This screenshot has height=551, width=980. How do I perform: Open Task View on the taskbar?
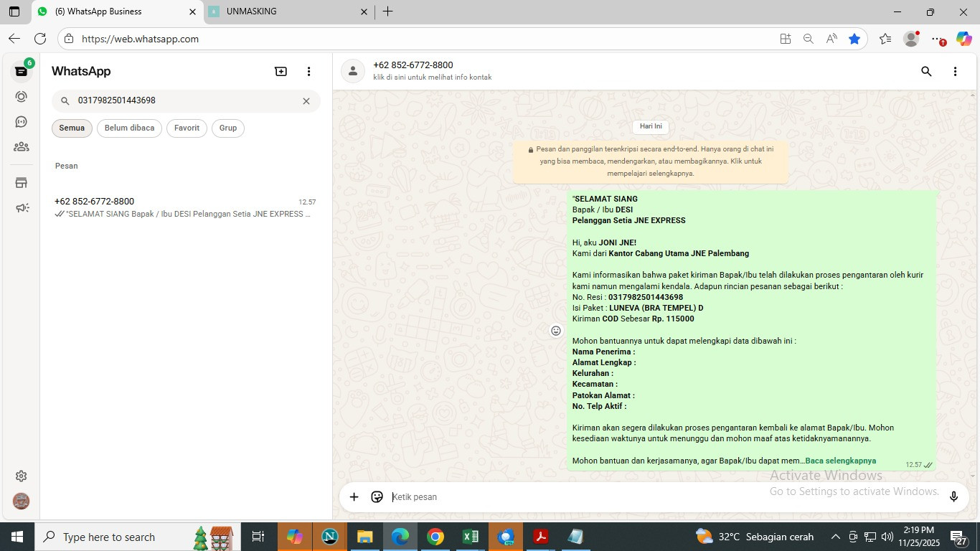tap(258, 537)
